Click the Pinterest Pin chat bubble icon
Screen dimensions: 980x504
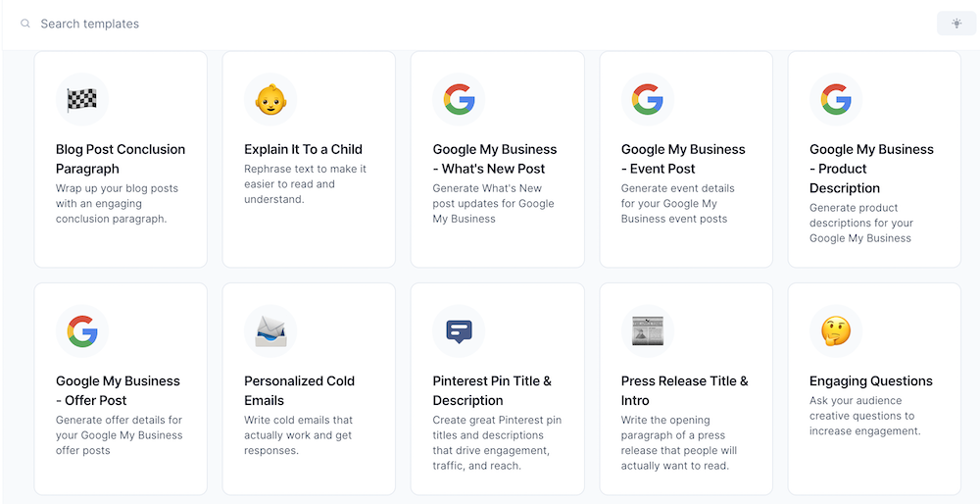coord(459,331)
